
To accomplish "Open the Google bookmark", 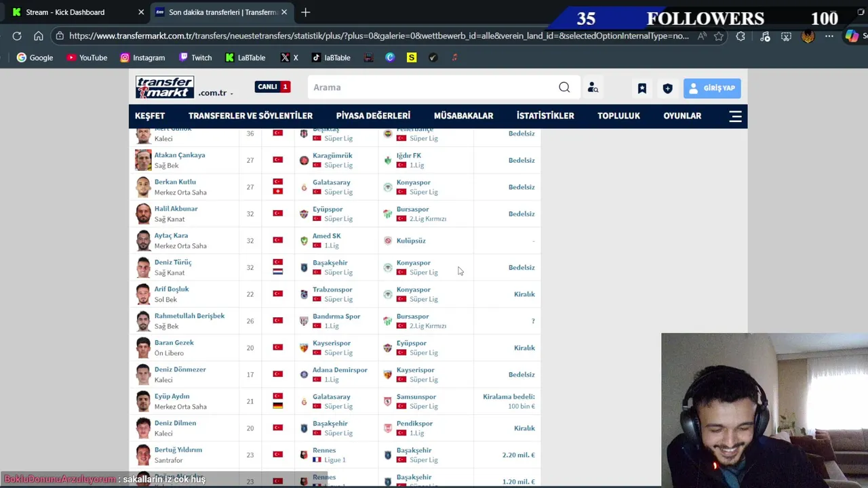I will [x=35, y=58].
